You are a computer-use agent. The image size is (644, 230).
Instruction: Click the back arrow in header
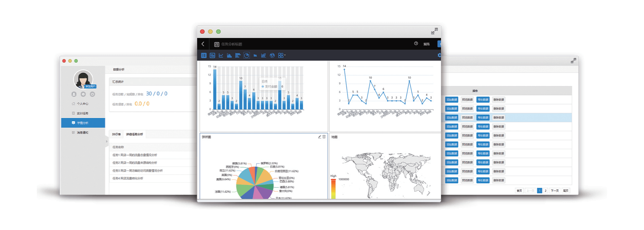coord(203,44)
